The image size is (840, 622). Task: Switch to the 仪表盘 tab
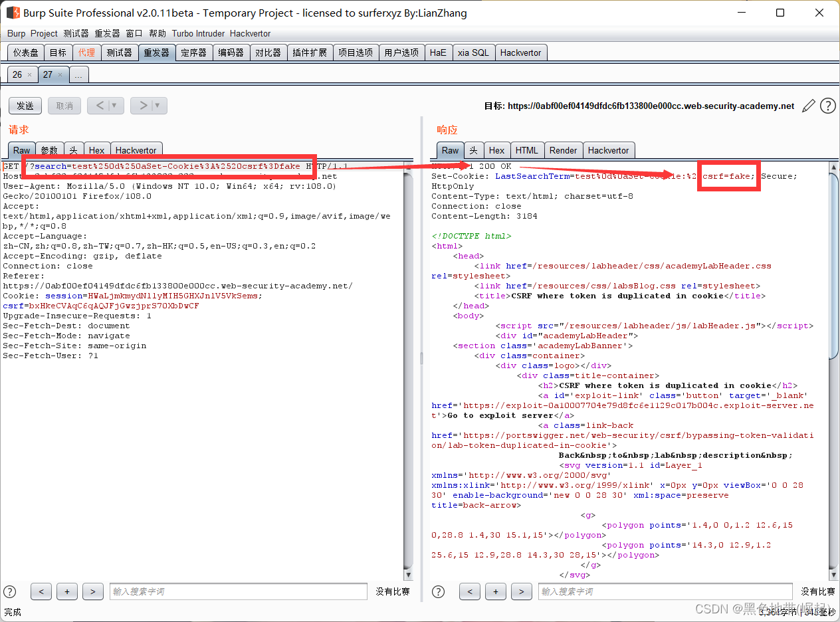(26, 52)
